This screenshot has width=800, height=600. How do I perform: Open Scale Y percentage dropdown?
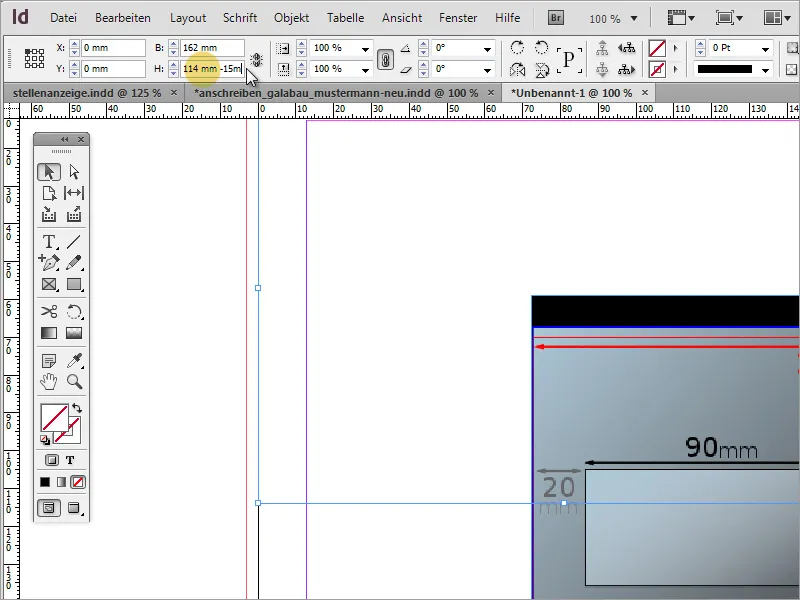365,69
